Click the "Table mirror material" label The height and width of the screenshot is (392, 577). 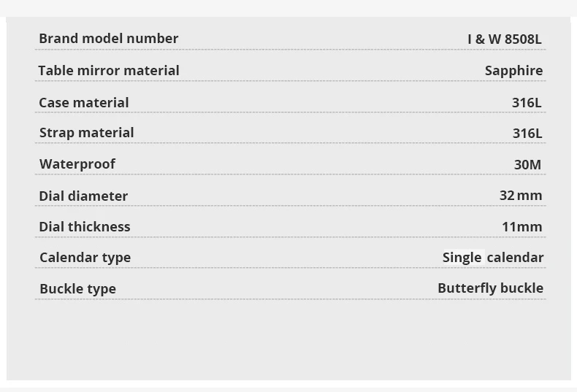(108, 71)
